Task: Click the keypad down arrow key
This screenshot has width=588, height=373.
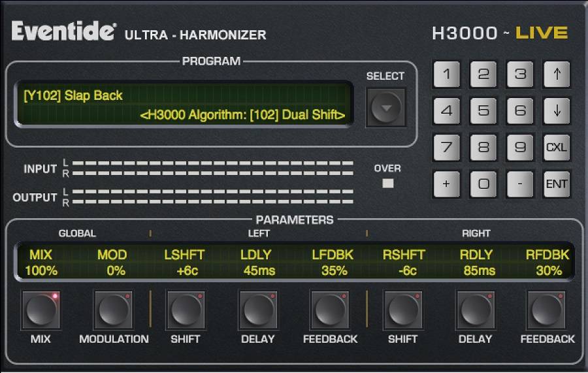Action: click(557, 110)
